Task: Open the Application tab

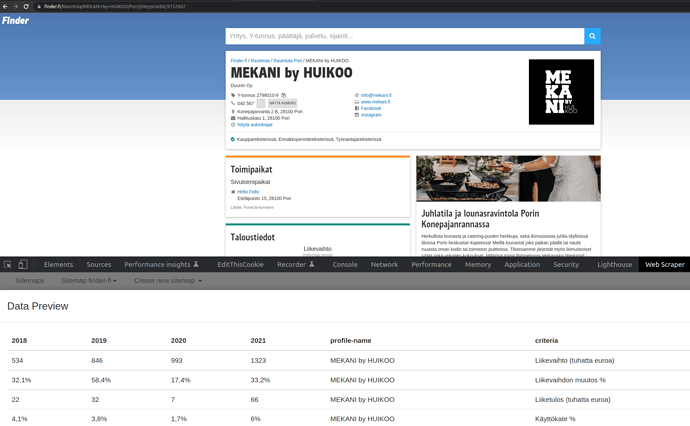Action: [522, 264]
